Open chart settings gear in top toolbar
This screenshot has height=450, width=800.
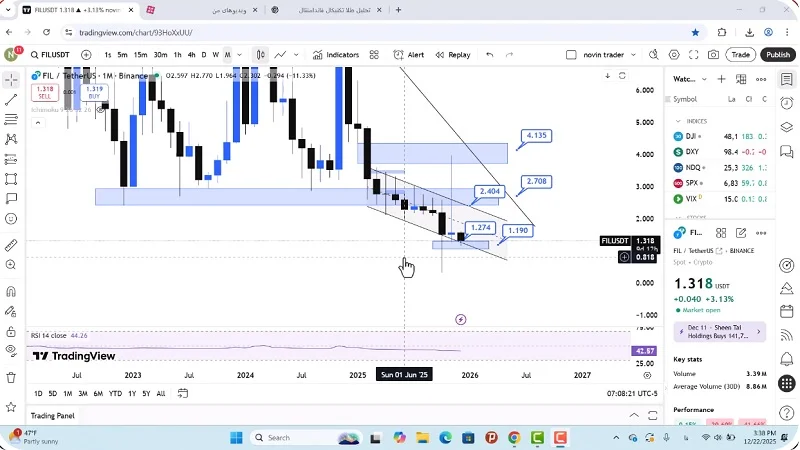pos(673,55)
